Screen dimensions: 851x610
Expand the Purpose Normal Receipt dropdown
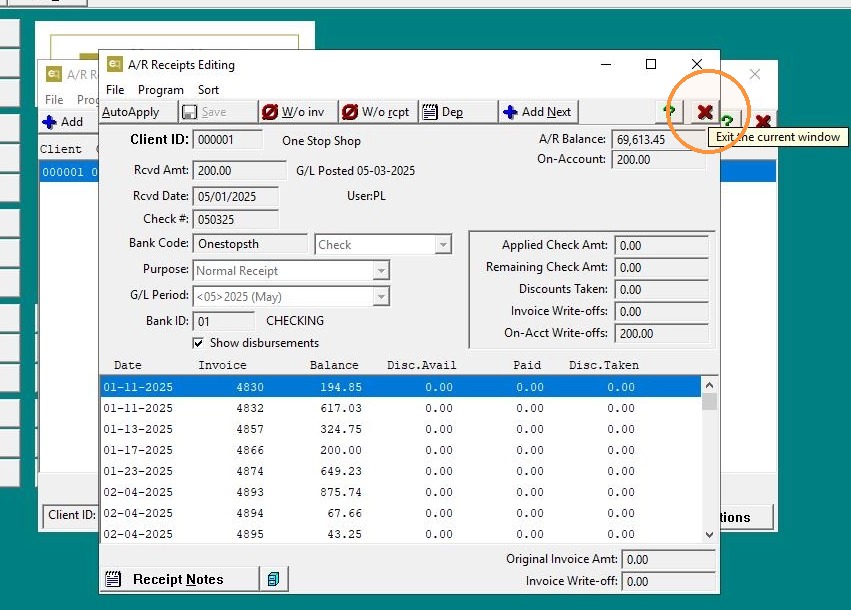pos(381,270)
